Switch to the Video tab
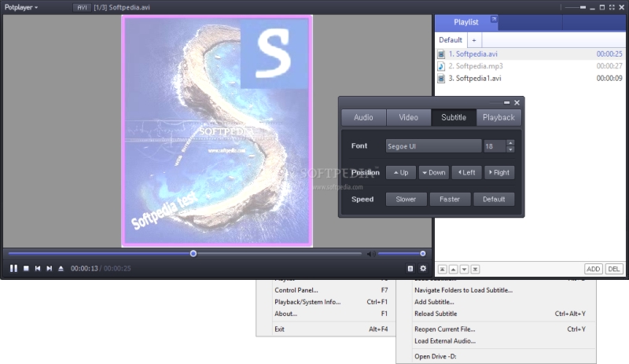The image size is (629, 364). tap(408, 118)
